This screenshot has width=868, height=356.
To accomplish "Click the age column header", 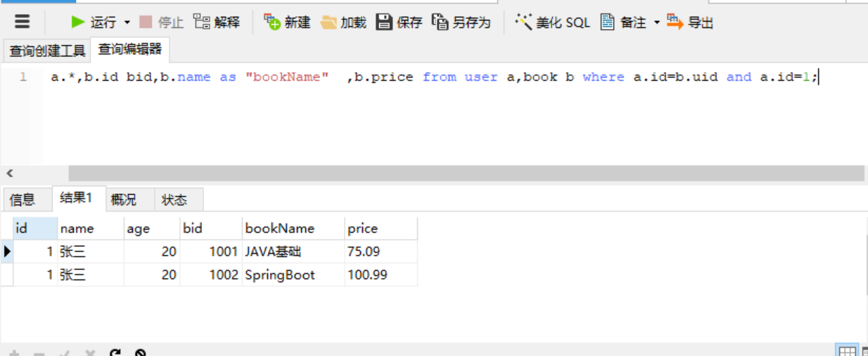I will [152, 228].
